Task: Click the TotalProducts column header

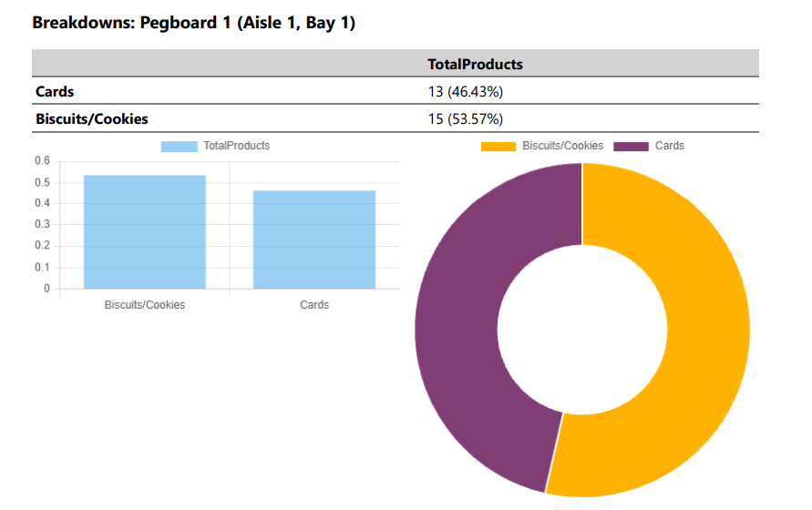Action: pos(475,65)
